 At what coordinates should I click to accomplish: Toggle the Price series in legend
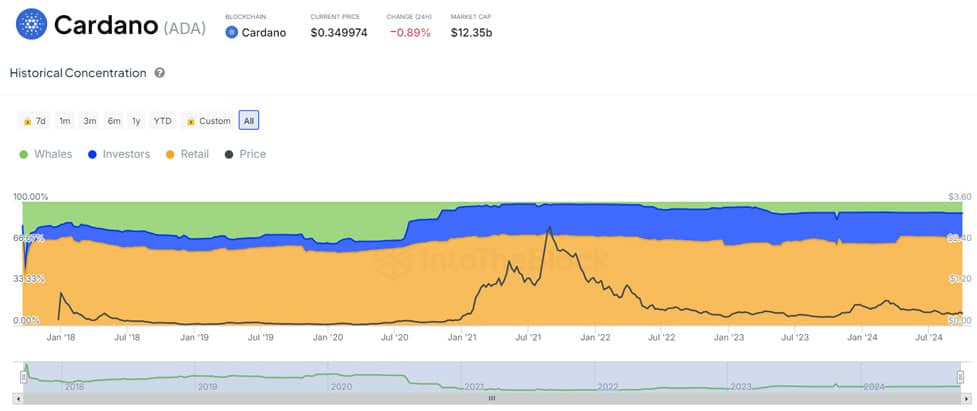point(245,154)
